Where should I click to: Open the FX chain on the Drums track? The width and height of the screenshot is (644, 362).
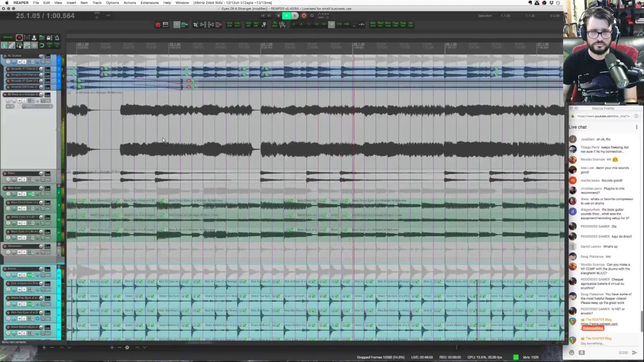pos(29,275)
